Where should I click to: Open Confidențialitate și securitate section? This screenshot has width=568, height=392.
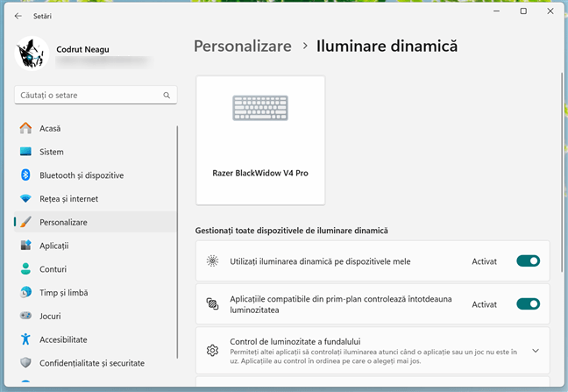coord(91,362)
